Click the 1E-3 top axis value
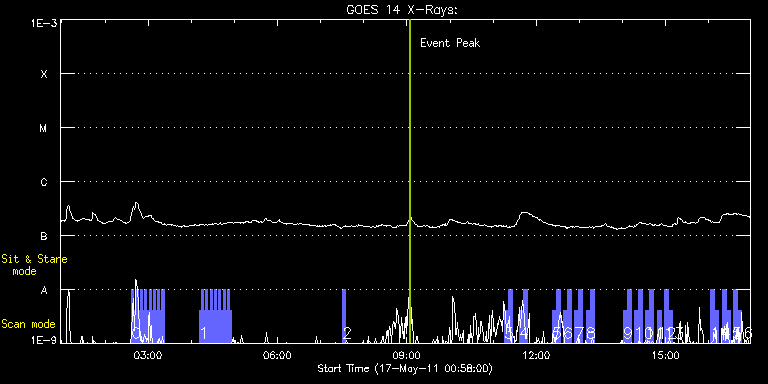768x384 pixels. [x=44, y=23]
